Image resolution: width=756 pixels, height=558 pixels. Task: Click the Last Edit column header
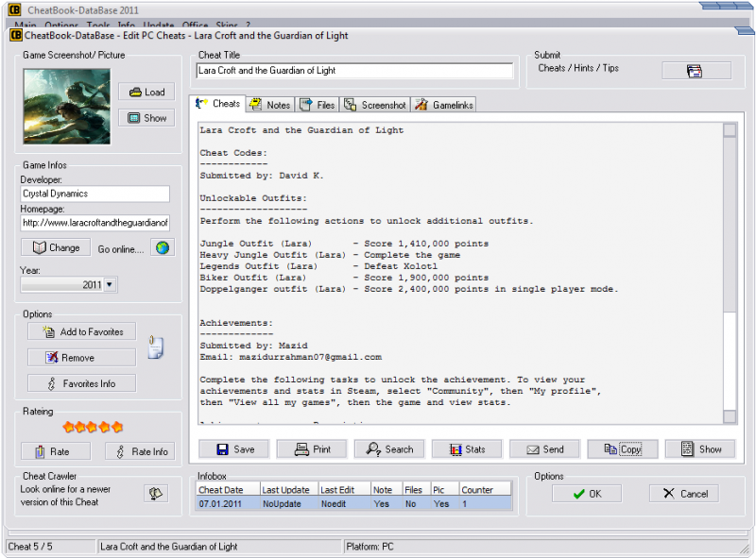[x=345, y=490]
